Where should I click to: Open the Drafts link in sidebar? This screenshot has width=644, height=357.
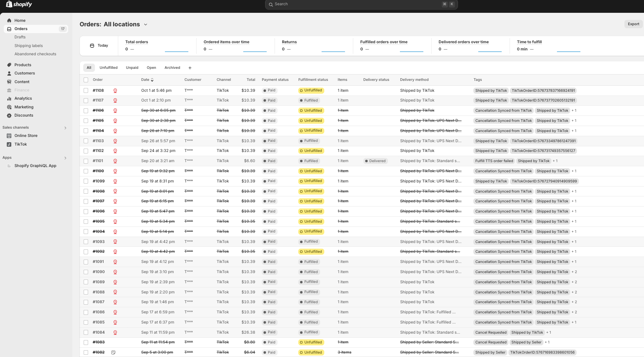tap(20, 37)
